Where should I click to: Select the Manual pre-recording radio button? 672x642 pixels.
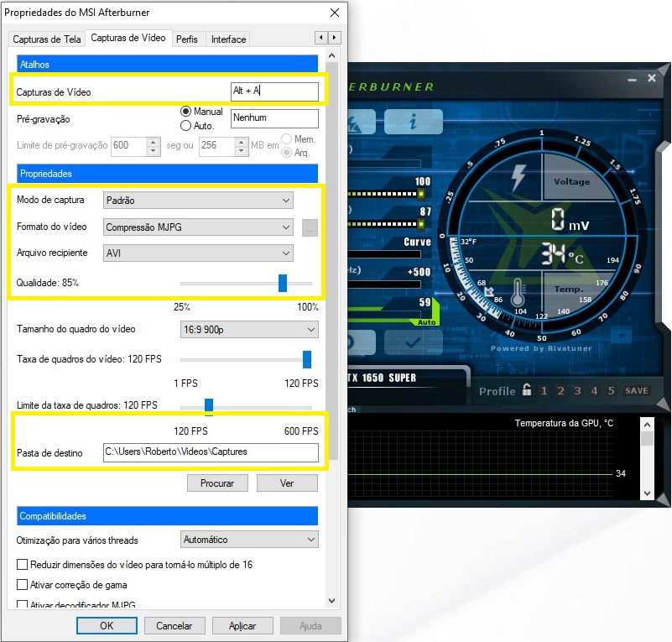[185, 112]
